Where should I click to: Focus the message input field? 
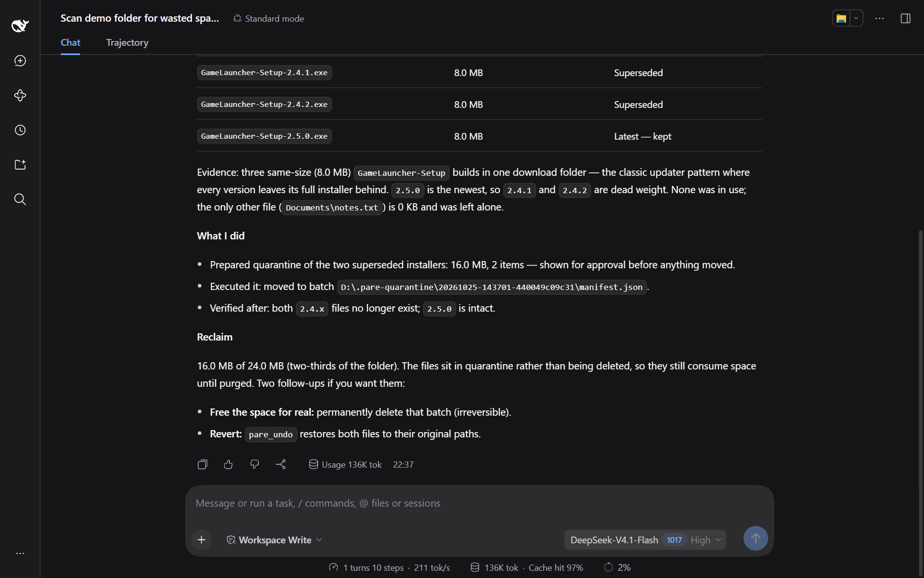(x=479, y=503)
